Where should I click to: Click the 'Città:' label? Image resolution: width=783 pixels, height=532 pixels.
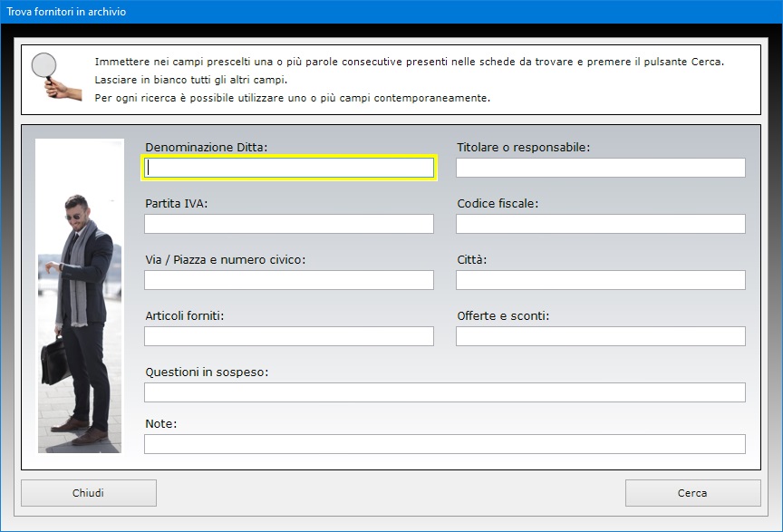pos(472,260)
